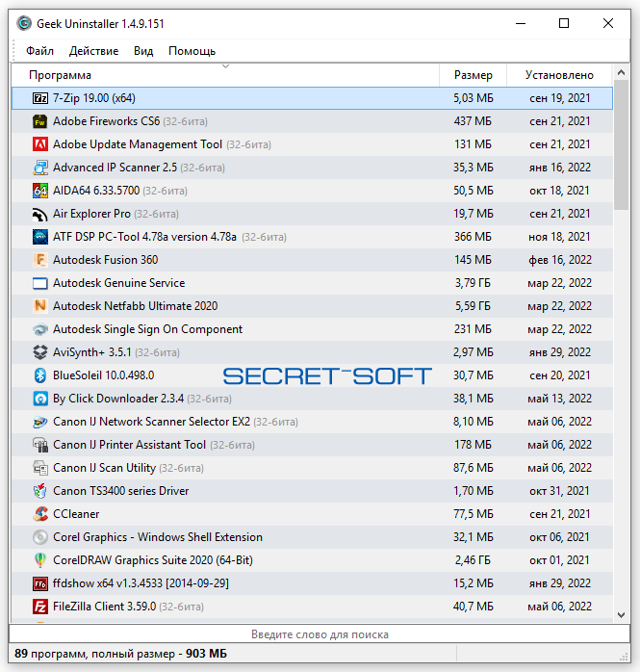Screen dimensions: 640x672
Task: Open the Помощь menu
Action: [x=192, y=51]
